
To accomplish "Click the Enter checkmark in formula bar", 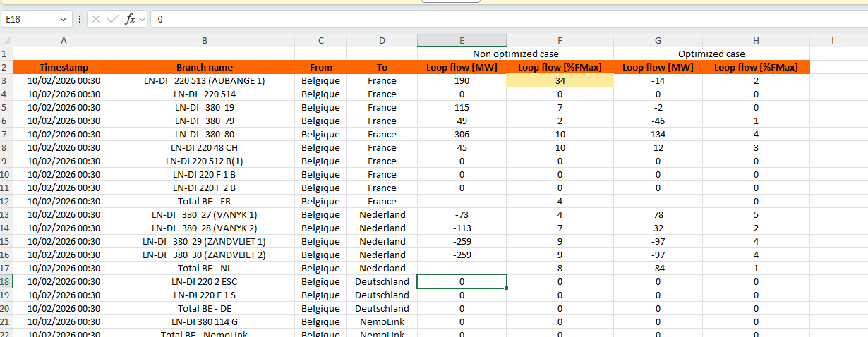I will point(112,19).
